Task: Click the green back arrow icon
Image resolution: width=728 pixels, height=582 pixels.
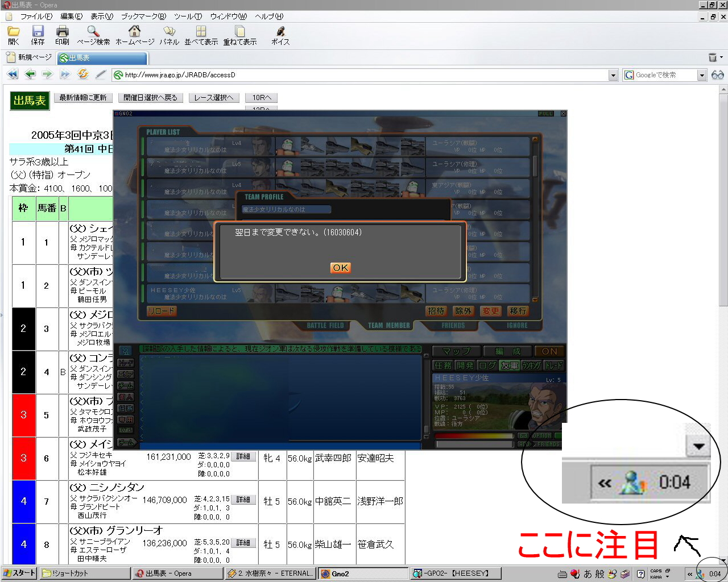Action: [x=30, y=74]
